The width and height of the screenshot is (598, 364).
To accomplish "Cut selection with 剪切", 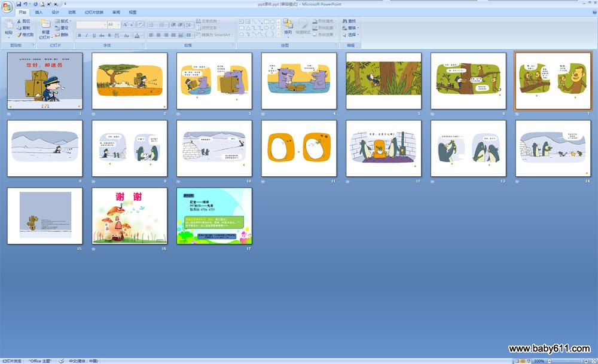I will pyautogui.click(x=23, y=22).
